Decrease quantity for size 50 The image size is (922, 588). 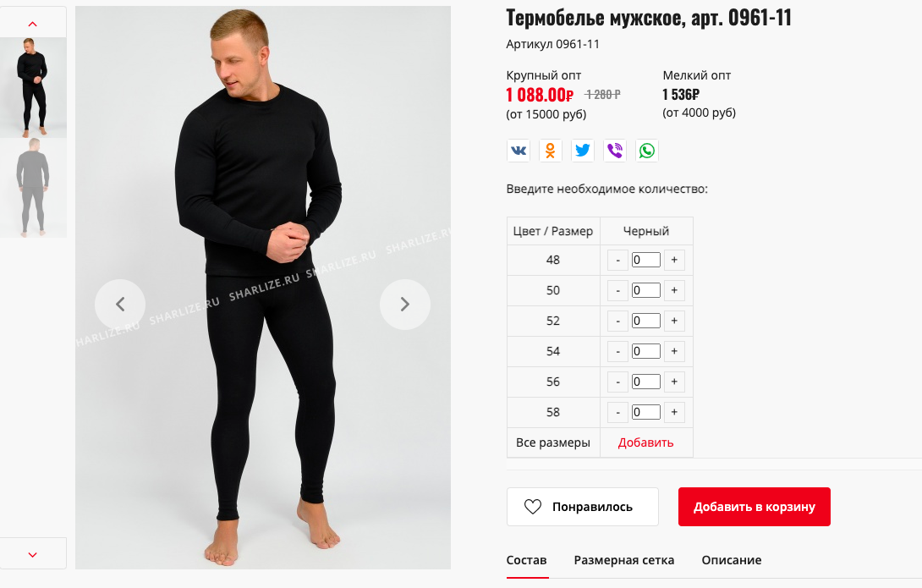617,290
